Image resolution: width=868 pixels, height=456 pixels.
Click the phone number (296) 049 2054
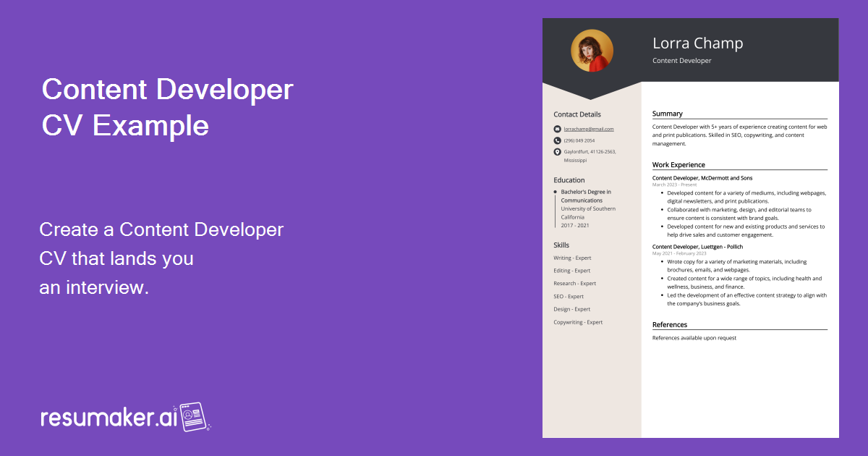coord(579,140)
